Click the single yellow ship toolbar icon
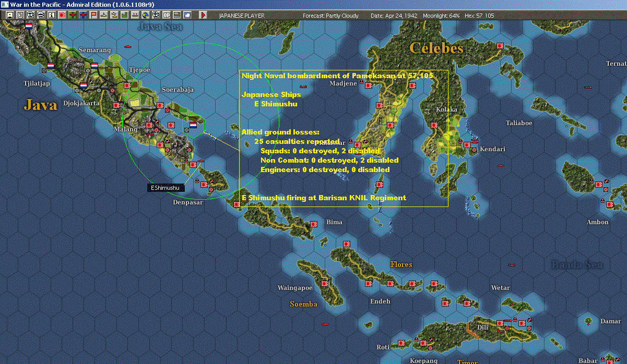The image size is (627, 364). coord(104,15)
